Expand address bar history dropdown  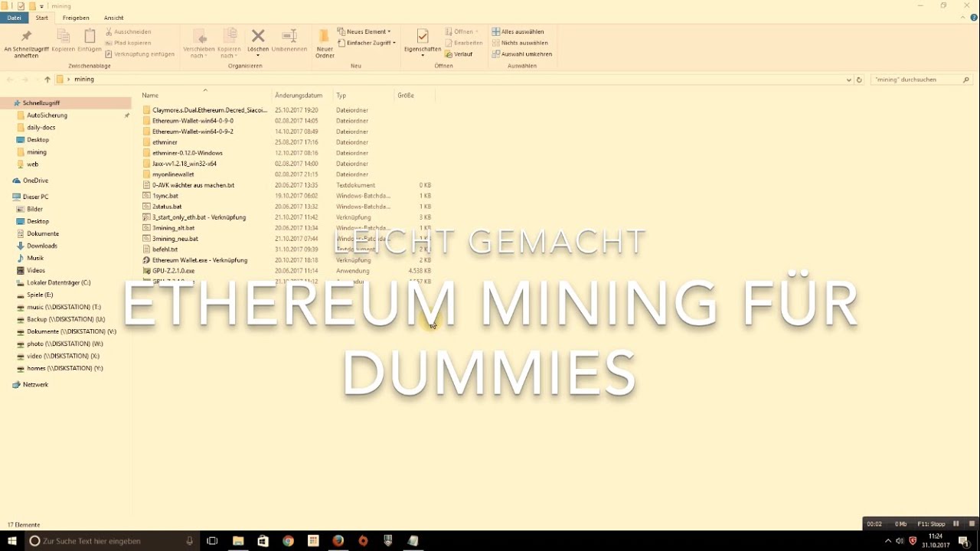(x=848, y=80)
